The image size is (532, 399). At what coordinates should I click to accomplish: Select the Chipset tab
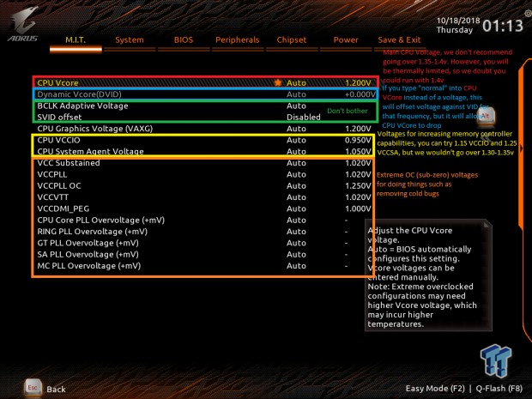point(292,40)
